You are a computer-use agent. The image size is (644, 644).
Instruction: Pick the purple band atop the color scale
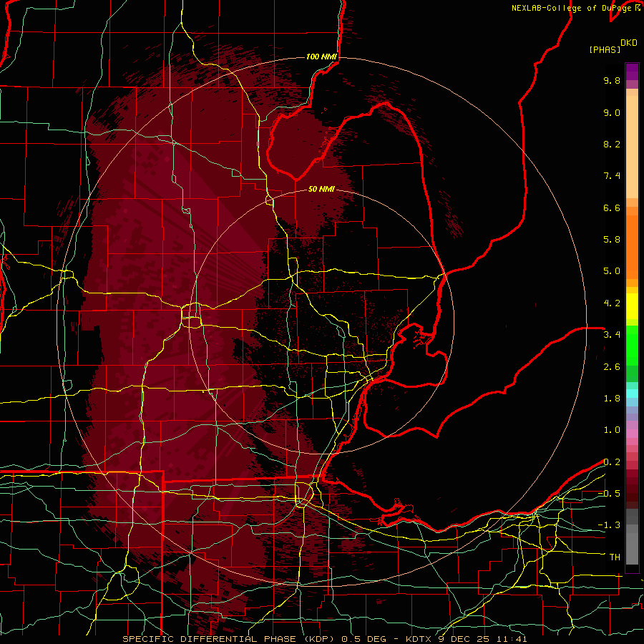click(x=632, y=72)
